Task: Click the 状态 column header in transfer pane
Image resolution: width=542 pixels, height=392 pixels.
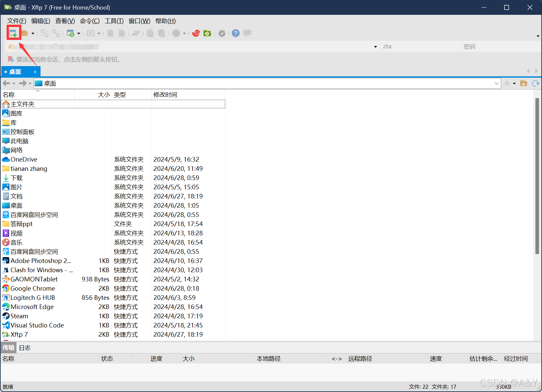Action: 115,358
